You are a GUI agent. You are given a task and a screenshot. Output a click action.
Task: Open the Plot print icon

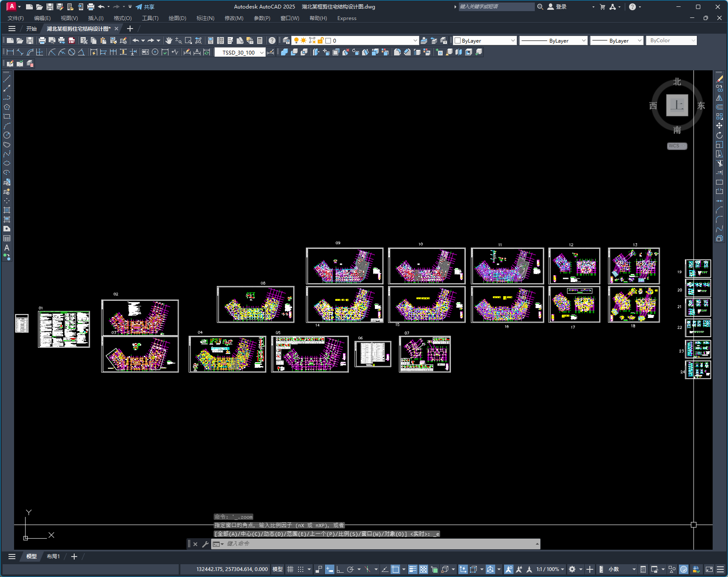tap(42, 40)
